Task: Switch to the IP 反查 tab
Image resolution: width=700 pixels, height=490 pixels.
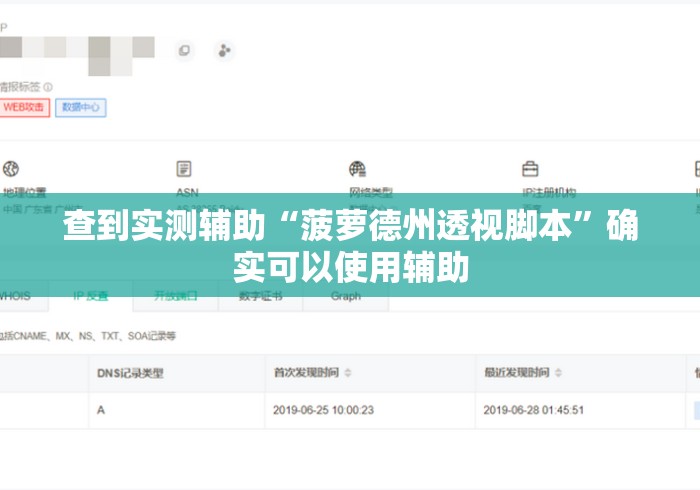Action: 91,296
